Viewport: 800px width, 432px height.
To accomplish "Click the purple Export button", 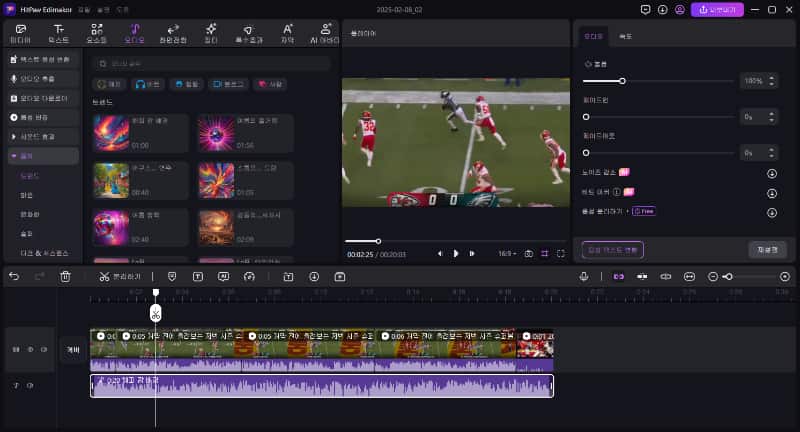I will (716, 9).
